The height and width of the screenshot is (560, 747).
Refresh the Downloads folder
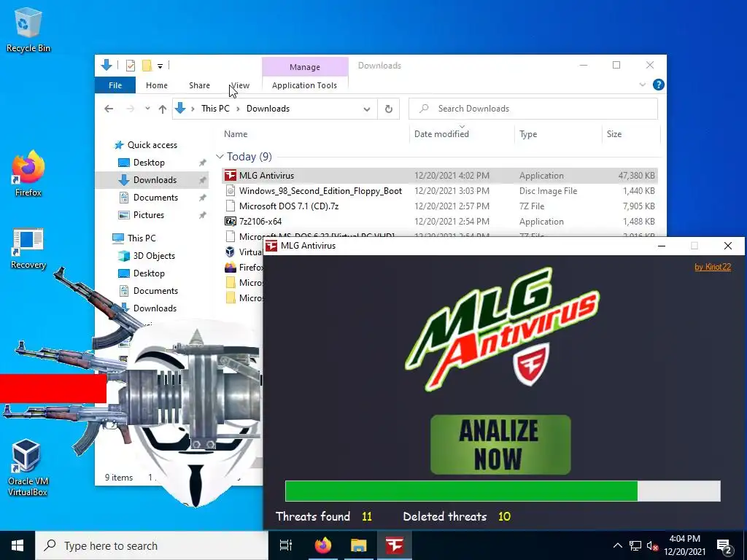click(x=389, y=109)
